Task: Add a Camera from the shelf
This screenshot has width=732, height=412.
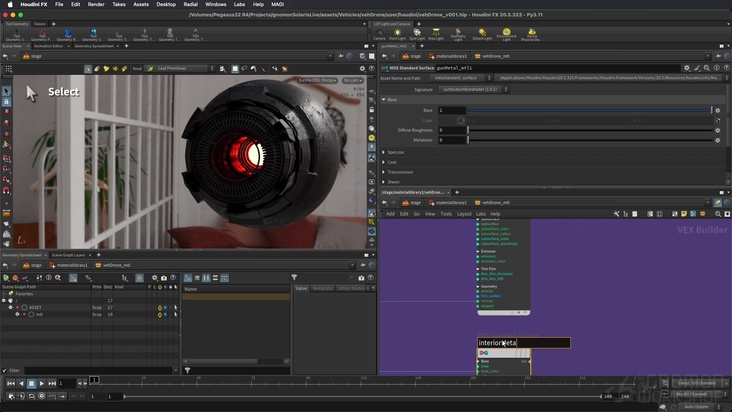Action: point(380,34)
